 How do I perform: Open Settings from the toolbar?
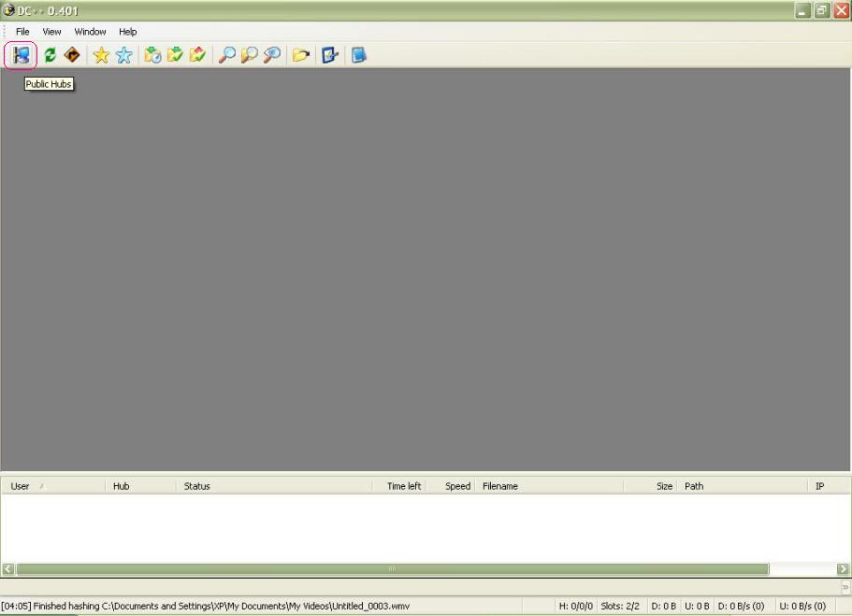329,55
